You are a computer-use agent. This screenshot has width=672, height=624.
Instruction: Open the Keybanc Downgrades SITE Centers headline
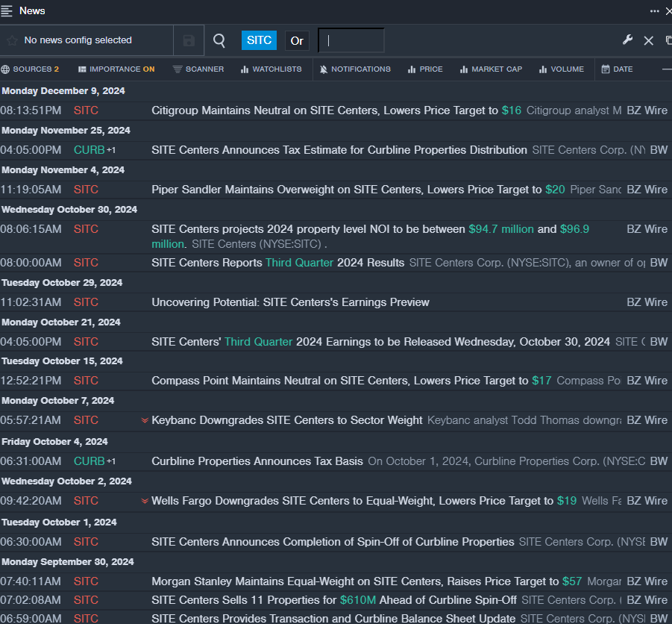(287, 420)
